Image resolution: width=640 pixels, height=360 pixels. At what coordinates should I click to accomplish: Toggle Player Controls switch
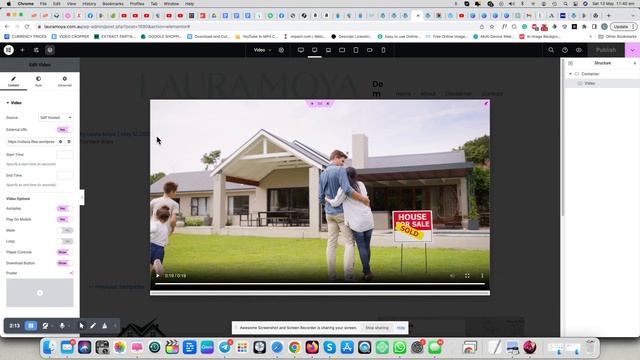pyautogui.click(x=64, y=252)
